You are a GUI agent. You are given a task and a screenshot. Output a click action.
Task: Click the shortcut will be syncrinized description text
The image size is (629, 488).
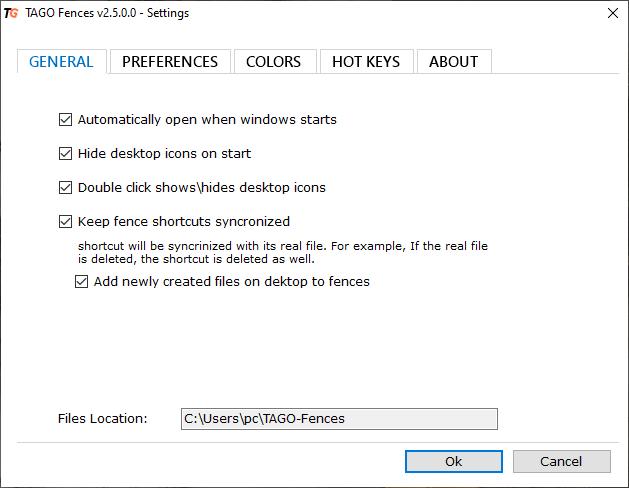click(283, 252)
